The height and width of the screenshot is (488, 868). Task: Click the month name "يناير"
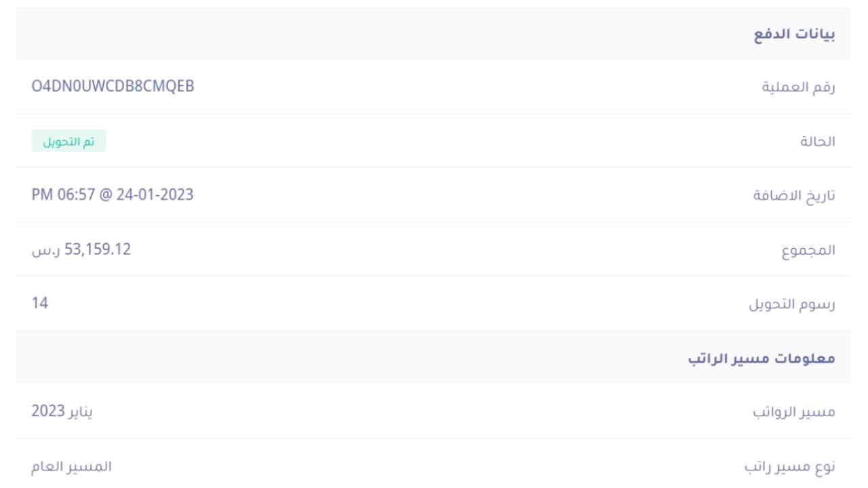[81, 412]
